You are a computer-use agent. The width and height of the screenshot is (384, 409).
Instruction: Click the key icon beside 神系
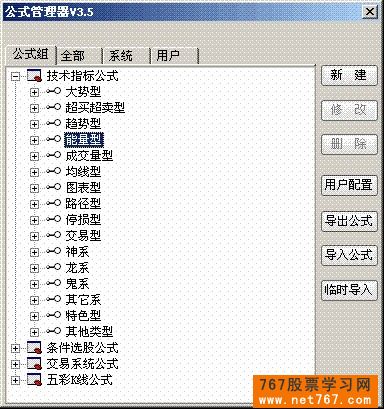coord(53,251)
